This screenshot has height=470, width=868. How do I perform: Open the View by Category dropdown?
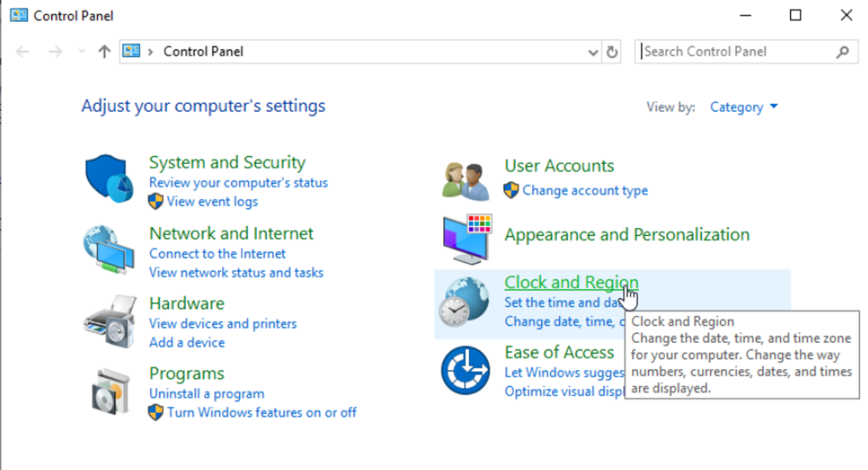(744, 107)
